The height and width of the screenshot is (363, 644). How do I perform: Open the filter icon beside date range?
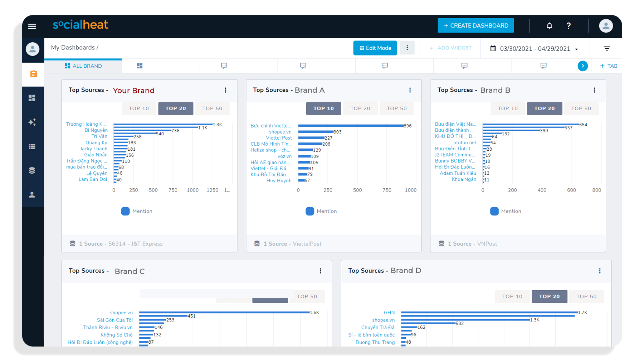point(606,48)
